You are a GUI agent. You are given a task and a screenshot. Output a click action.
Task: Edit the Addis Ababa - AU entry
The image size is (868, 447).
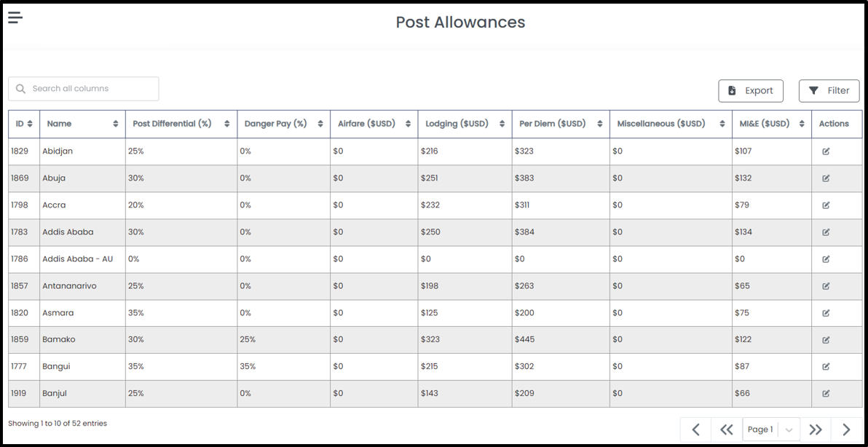[x=825, y=259]
